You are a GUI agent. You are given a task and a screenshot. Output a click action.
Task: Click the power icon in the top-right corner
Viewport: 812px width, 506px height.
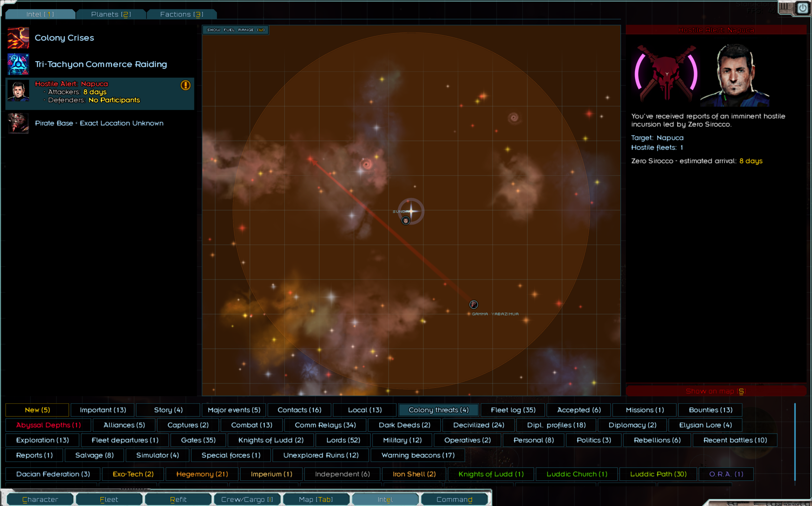pos(802,8)
